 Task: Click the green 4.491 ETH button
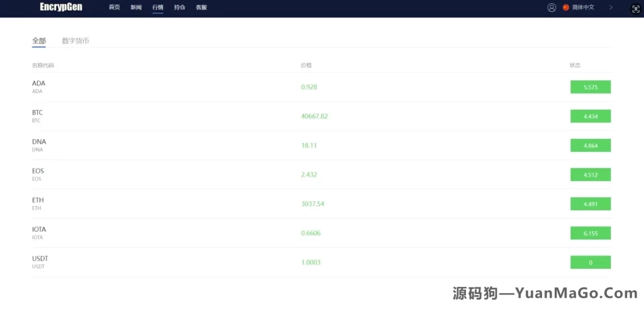[x=591, y=203]
